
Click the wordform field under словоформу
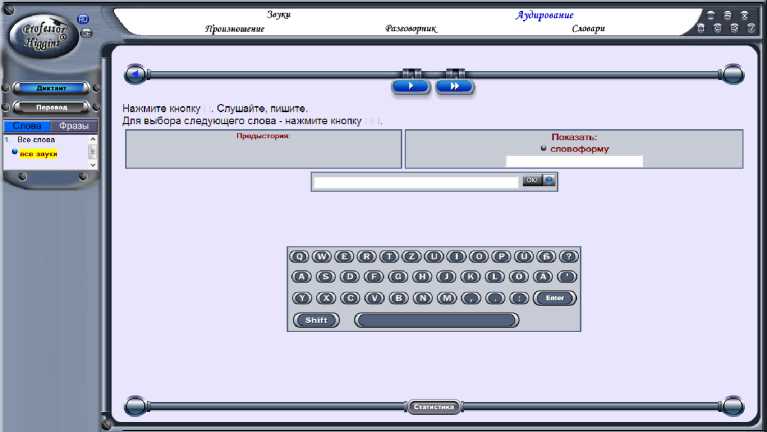[x=574, y=161]
